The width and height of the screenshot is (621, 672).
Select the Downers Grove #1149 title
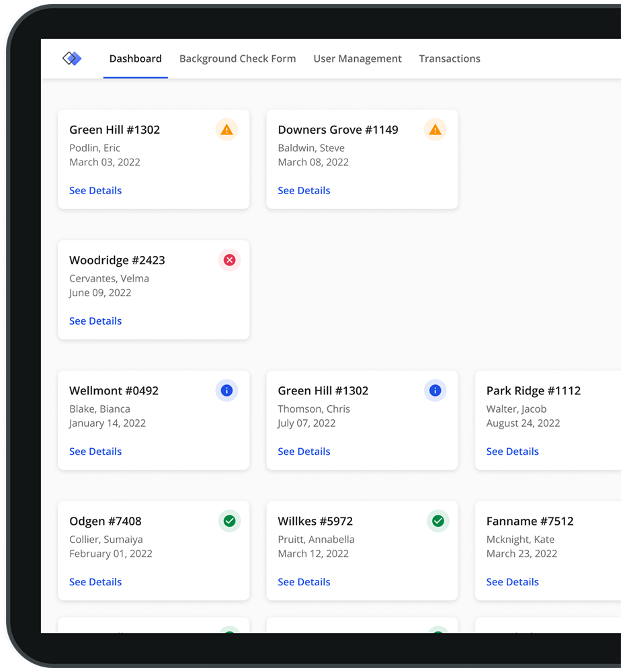coord(338,130)
